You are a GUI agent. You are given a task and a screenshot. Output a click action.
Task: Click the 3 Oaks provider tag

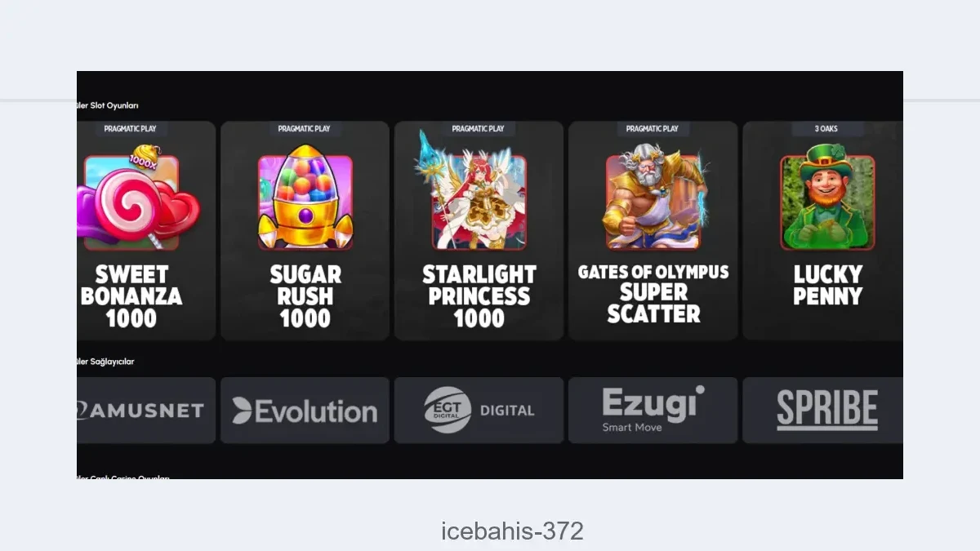coord(826,129)
